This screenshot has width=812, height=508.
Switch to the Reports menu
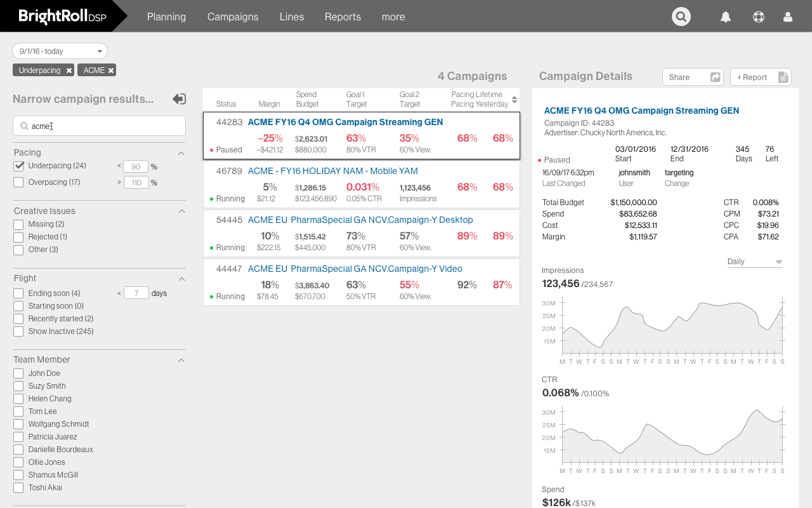(343, 17)
